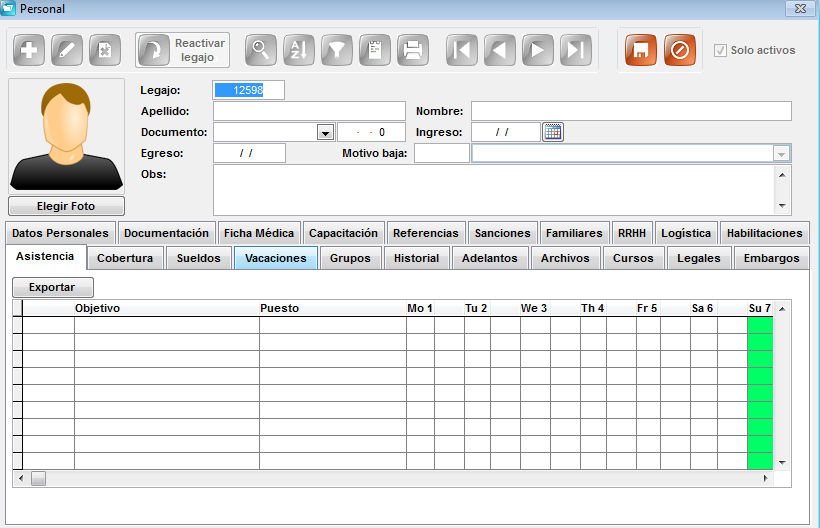Click the Elegir Foto button
The image size is (820, 528).
click(x=66, y=206)
